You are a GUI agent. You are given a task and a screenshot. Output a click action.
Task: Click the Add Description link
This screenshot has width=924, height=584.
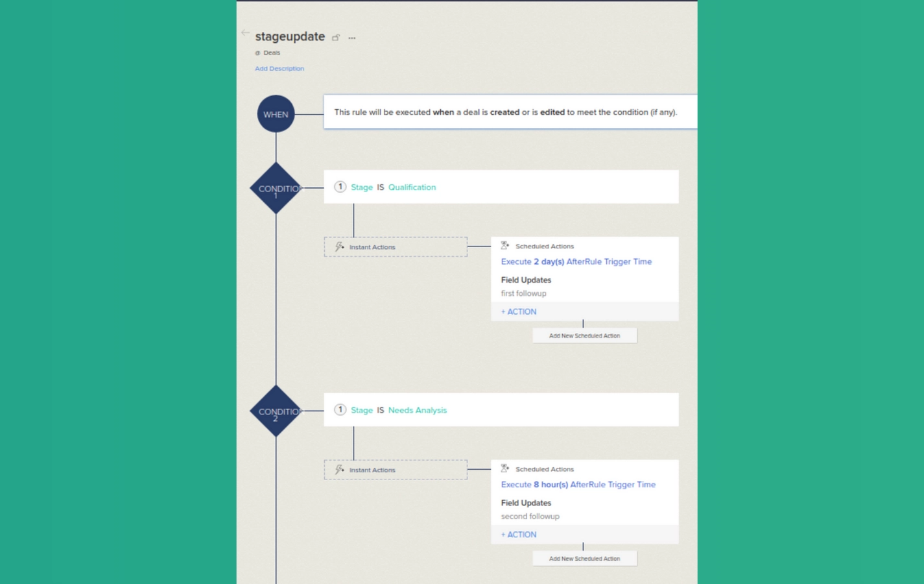279,68
